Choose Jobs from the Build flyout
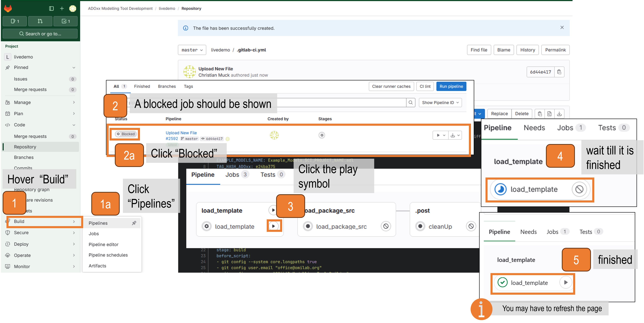644x323 pixels. click(x=111, y=234)
